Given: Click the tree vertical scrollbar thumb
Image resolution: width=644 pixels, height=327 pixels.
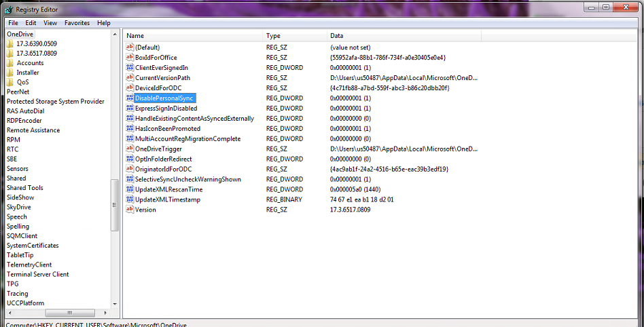Looking at the screenshot, I should tap(115, 205).
